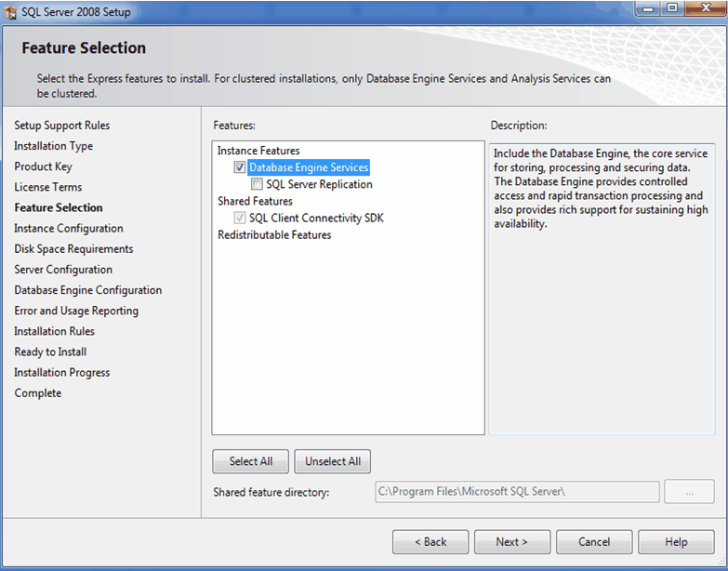Click the browse ellipsis button
The width and height of the screenshot is (728, 571).
689,492
